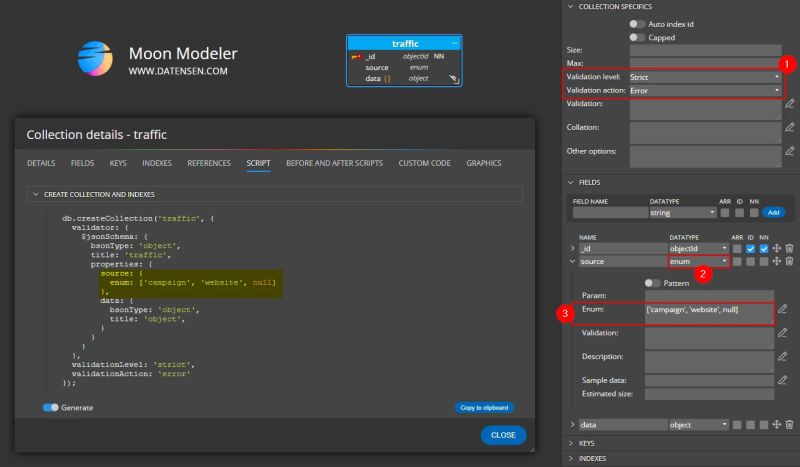This screenshot has width=800, height=467.
Task: Click the source field name box
Action: pyautogui.click(x=622, y=261)
